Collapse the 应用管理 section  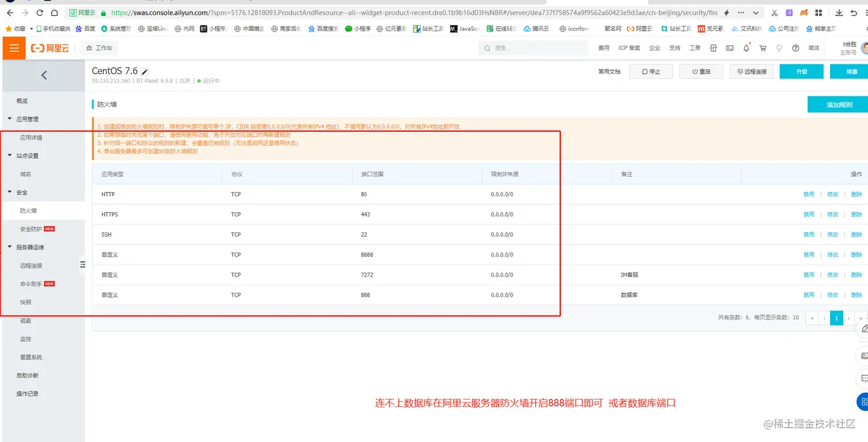[10, 119]
